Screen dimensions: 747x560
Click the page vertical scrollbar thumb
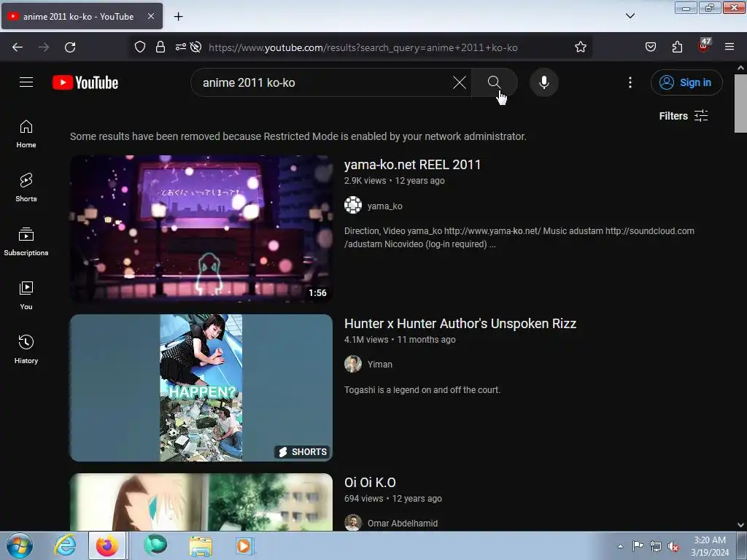click(740, 104)
